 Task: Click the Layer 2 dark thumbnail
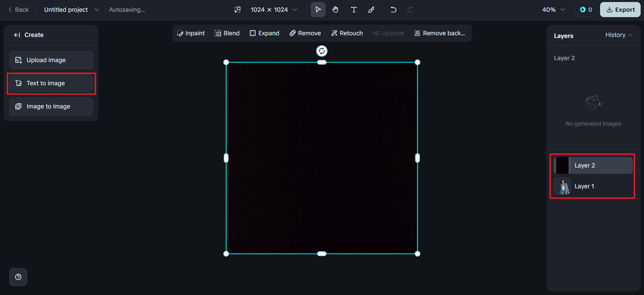tap(562, 165)
